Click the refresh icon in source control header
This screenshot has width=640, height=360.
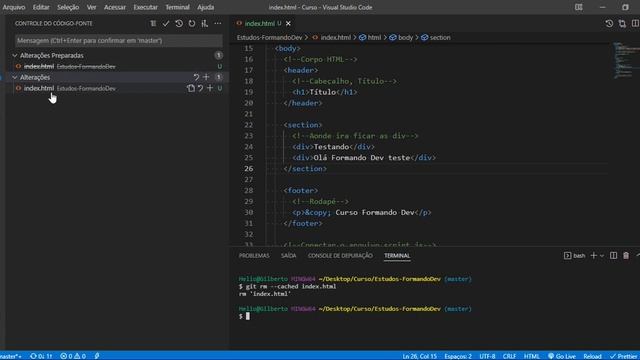coord(192,24)
